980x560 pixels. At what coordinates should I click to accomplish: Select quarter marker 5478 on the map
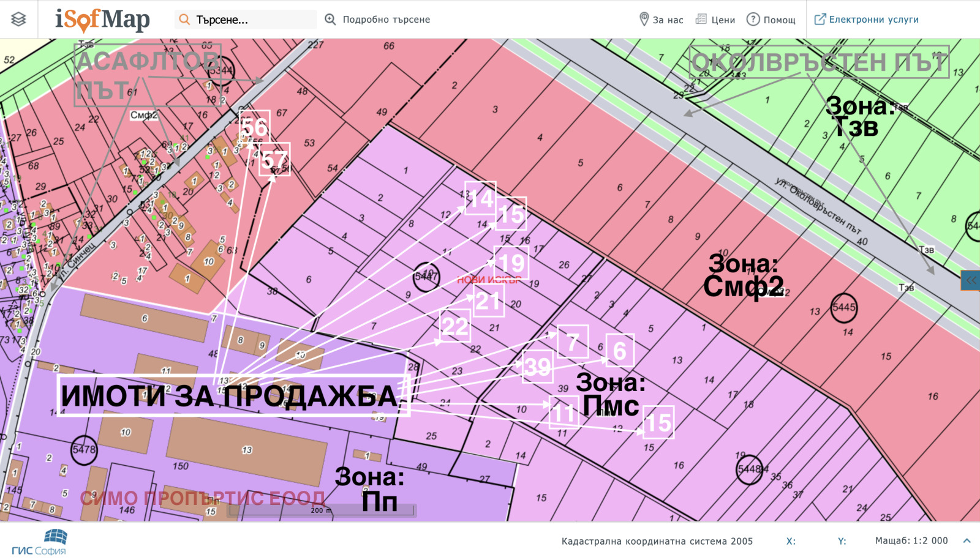click(x=84, y=449)
